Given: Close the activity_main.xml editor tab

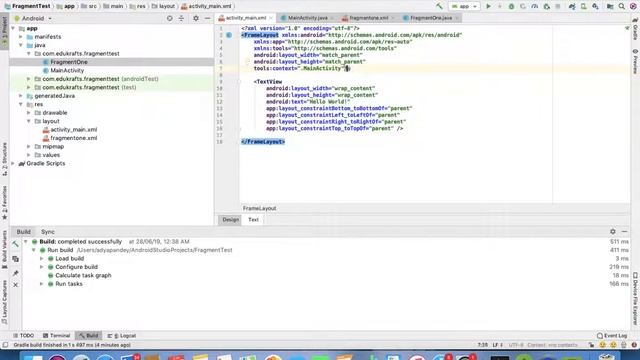Looking at the screenshot, I should tap(271, 18).
